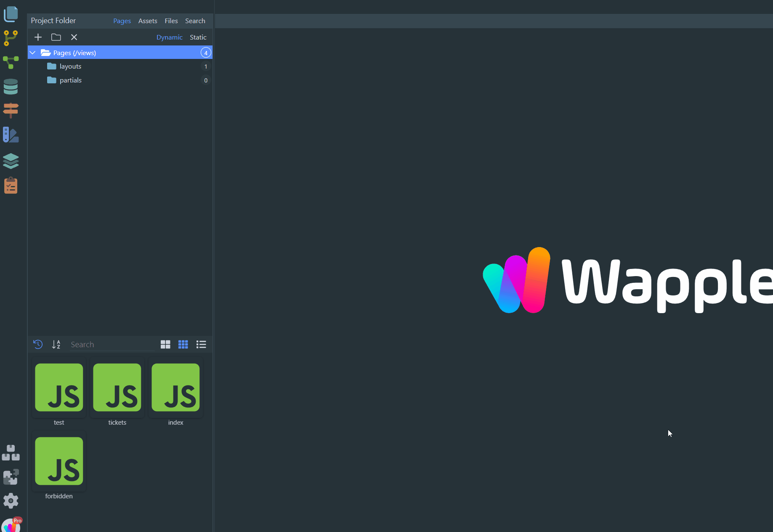The image size is (773, 532).
Task: Select the partials folder
Action: 120,80
